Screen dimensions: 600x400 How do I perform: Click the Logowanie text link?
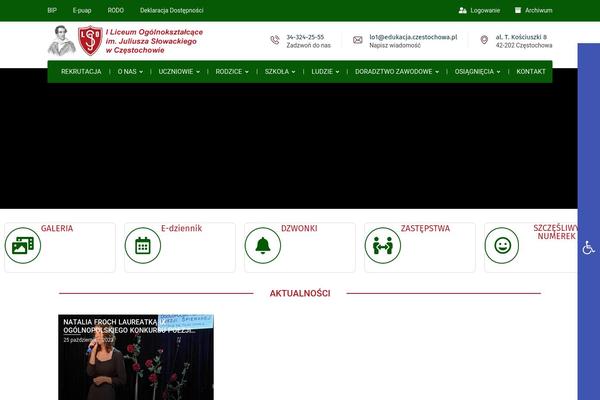(x=485, y=10)
